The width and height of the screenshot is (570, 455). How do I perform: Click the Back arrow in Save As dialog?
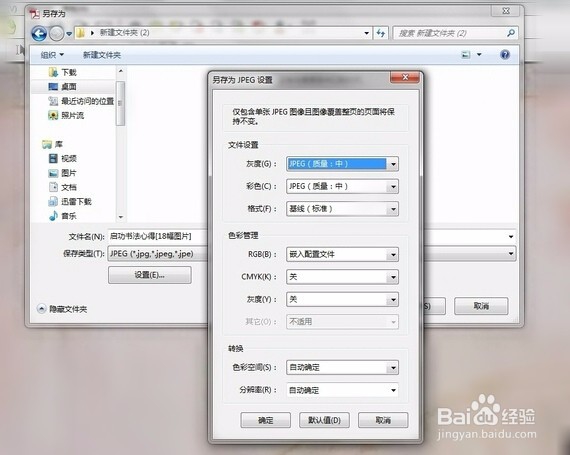39,34
